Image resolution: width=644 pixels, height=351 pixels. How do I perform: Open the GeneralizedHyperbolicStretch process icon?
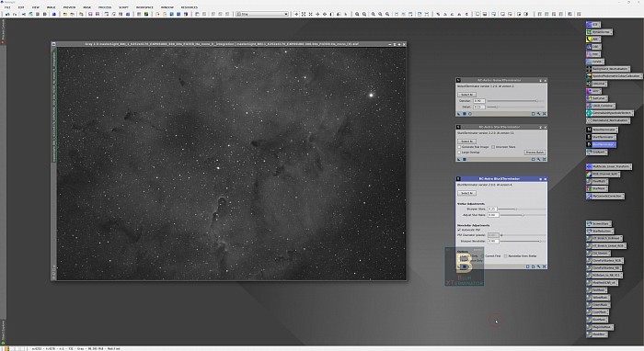[609, 113]
